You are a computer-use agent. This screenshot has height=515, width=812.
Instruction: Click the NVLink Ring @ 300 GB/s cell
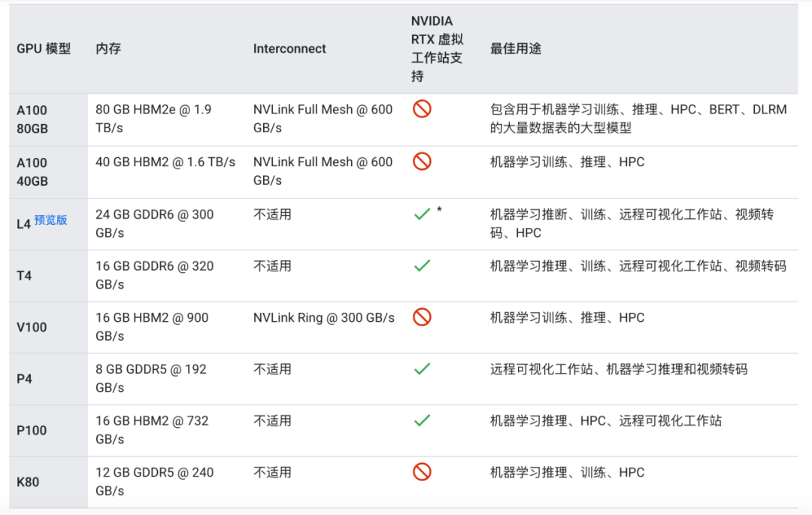pos(324,317)
